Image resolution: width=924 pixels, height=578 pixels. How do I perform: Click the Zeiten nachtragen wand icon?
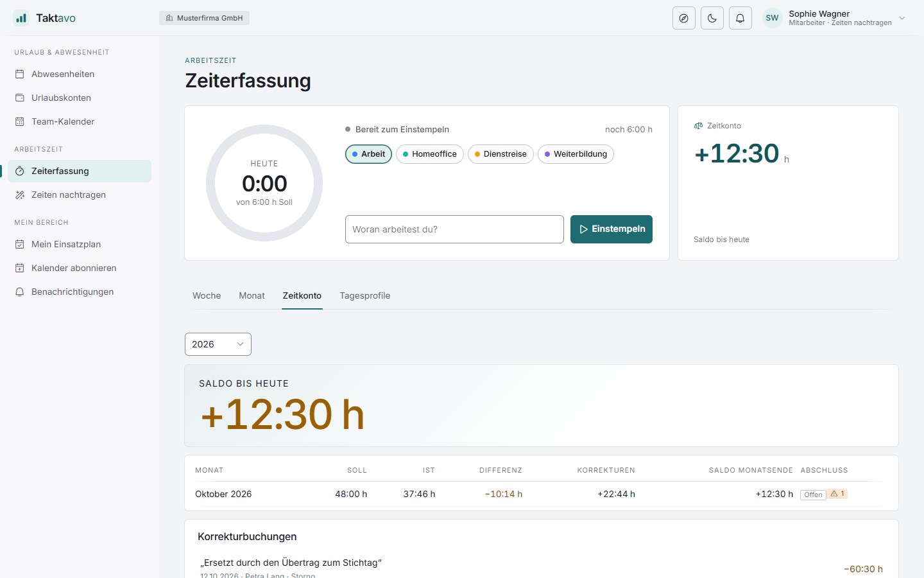20,195
